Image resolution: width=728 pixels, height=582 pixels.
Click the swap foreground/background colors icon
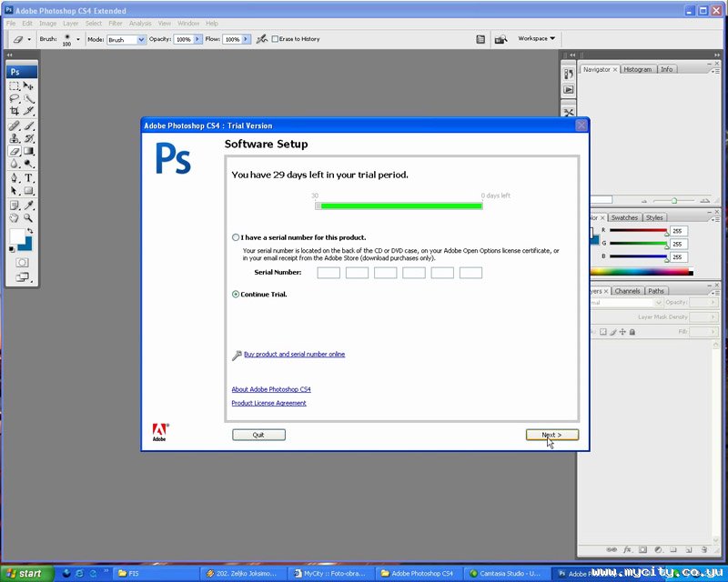[x=30, y=231]
